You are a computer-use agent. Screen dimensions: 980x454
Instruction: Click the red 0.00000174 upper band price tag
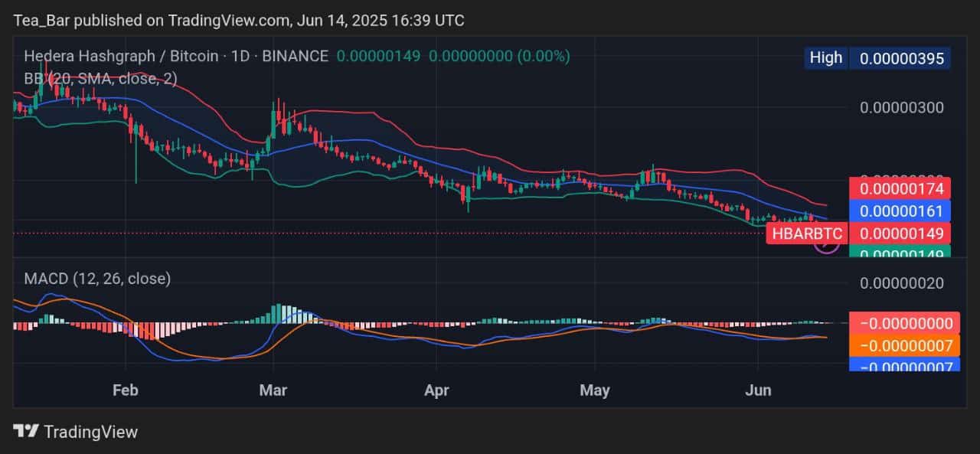tap(900, 188)
